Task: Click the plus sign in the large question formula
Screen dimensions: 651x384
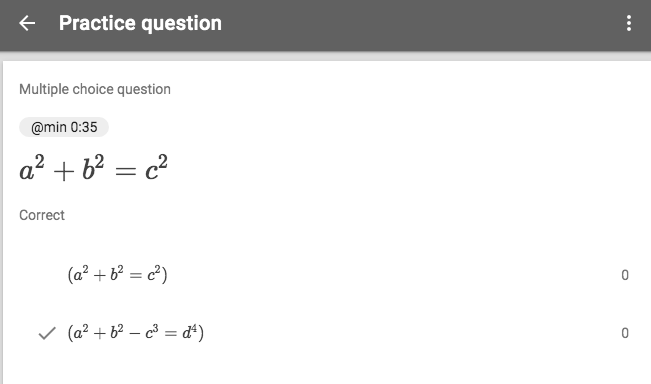Action: (x=64, y=171)
